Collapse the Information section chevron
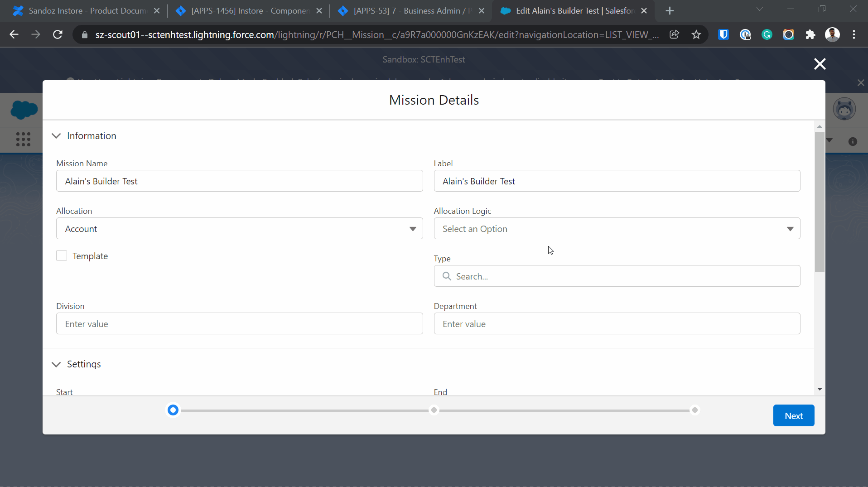 coord(56,136)
